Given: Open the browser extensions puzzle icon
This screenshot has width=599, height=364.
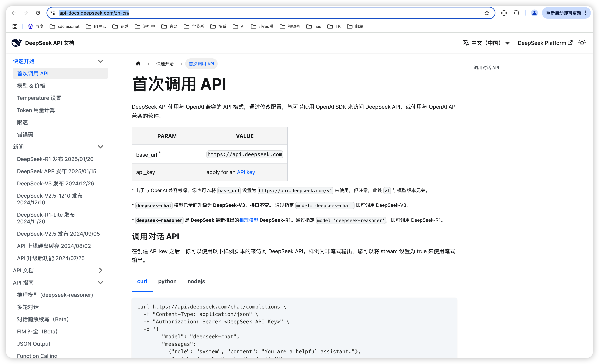Looking at the screenshot, I should point(516,13).
